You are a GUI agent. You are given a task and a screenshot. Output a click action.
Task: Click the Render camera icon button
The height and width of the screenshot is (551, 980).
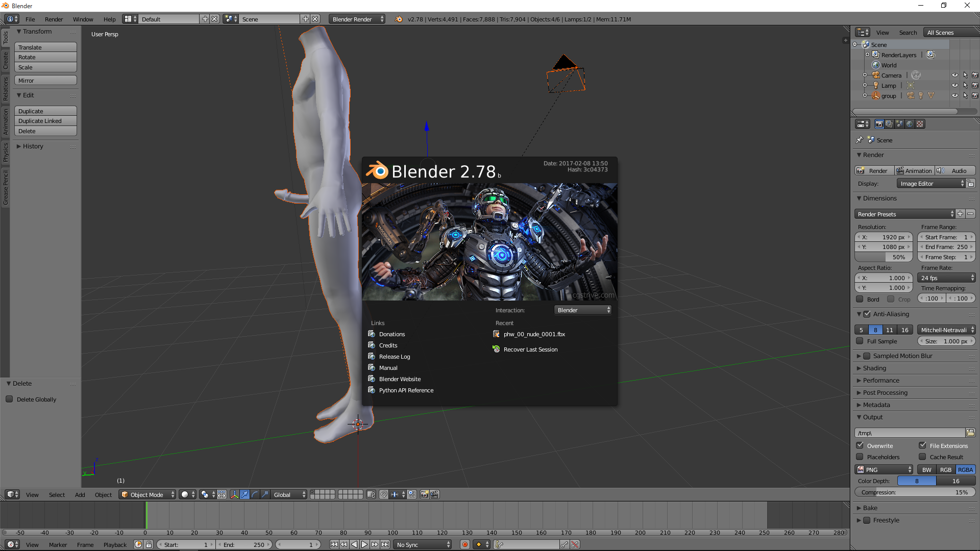[874, 171]
